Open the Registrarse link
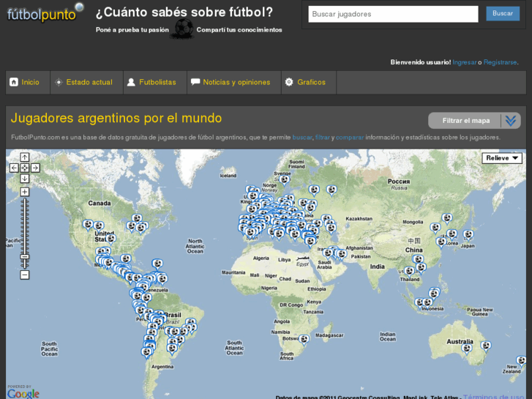Viewport: 532px width, 399px height. (500, 62)
